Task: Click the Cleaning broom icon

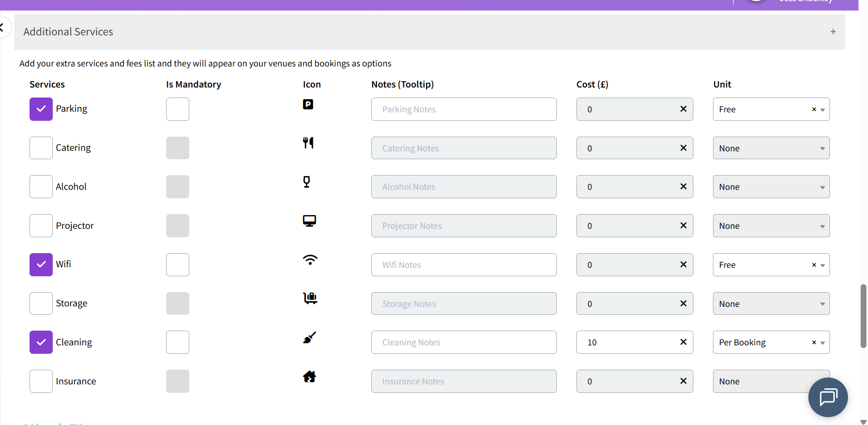Action: (x=310, y=337)
